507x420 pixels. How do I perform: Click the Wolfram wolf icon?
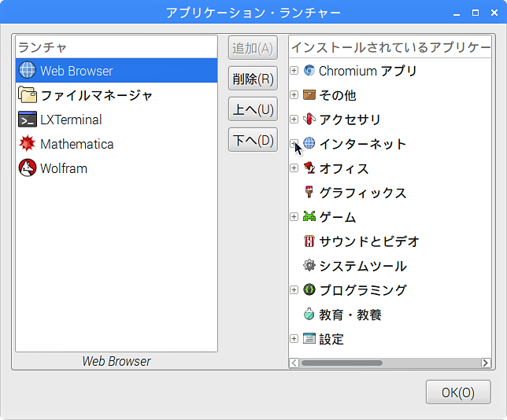click(28, 168)
